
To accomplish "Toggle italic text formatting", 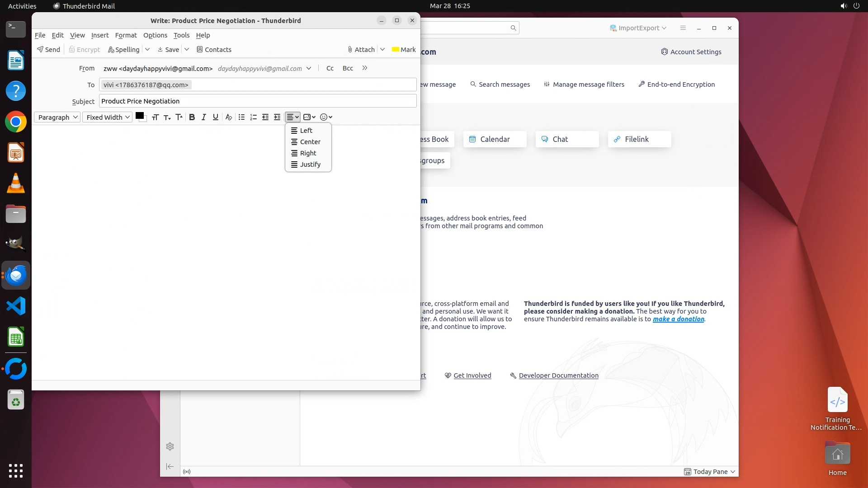I will pos(204,117).
